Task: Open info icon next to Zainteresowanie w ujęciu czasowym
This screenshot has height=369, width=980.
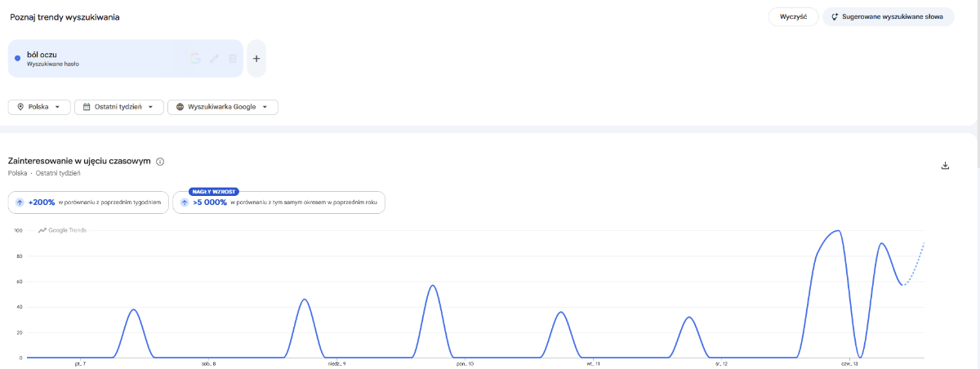Action: 160,162
